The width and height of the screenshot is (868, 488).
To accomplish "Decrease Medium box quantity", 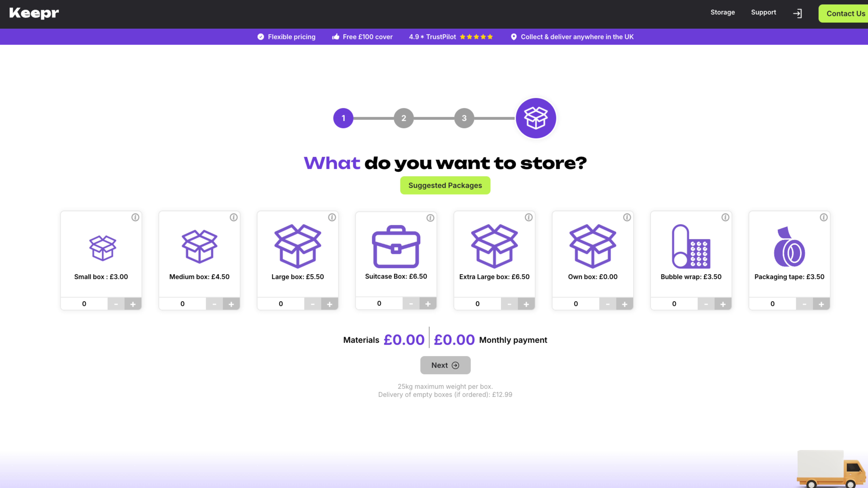I will click(x=214, y=304).
